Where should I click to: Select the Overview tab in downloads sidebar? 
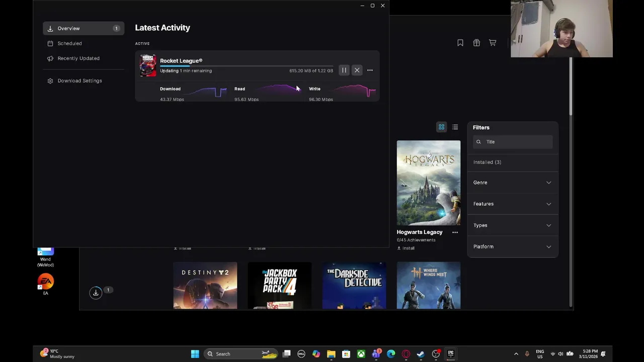[x=84, y=28]
